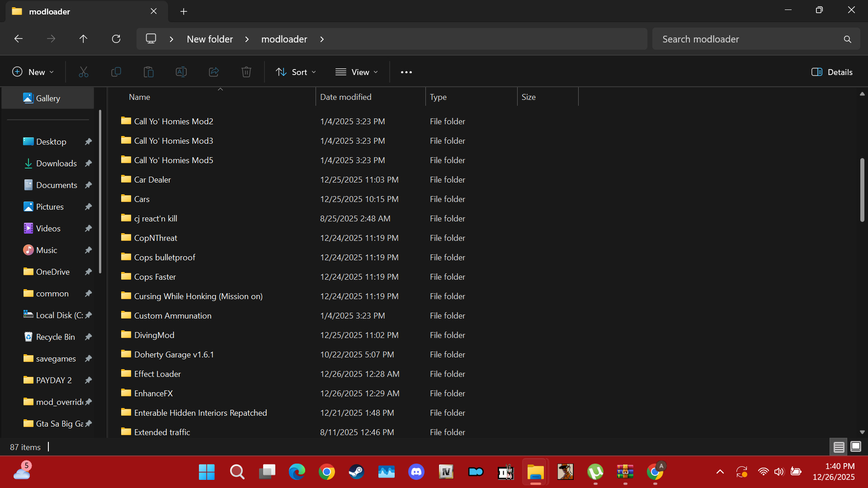Viewport: 868px width, 488px height.
Task: Click the Search modloader input field
Action: 746,39
